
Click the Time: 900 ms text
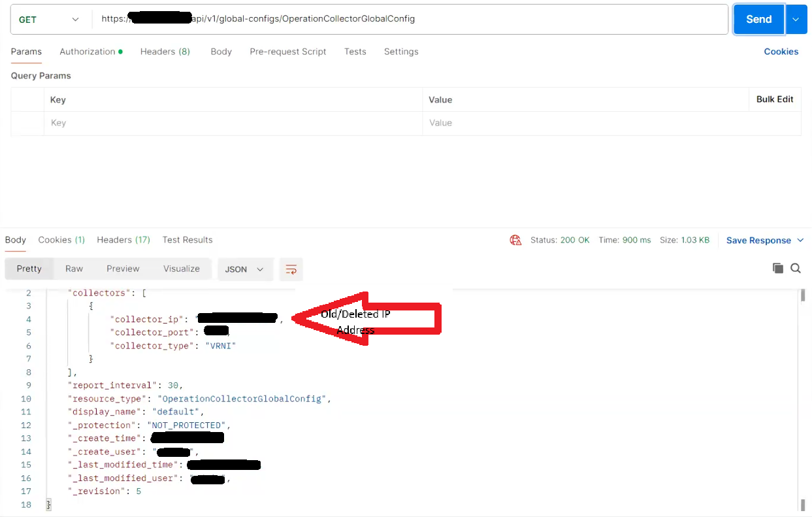pos(625,240)
